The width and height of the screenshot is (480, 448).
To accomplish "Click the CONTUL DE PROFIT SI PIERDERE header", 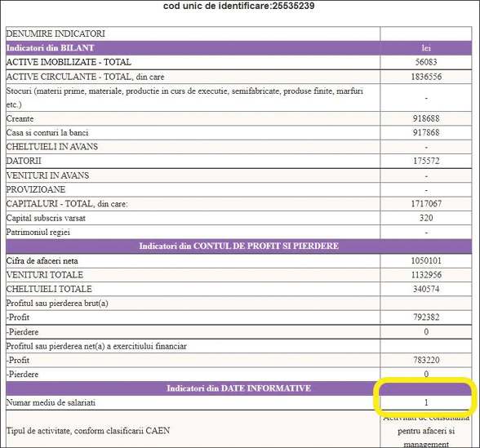I will click(x=238, y=246).
